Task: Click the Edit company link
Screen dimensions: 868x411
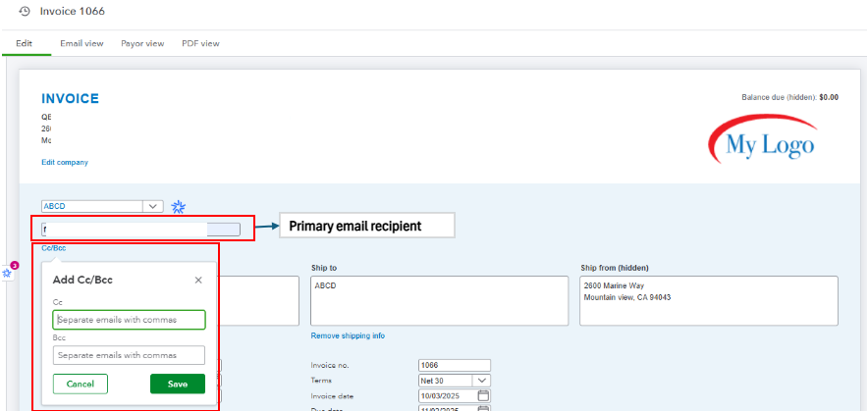Action: pos(65,162)
